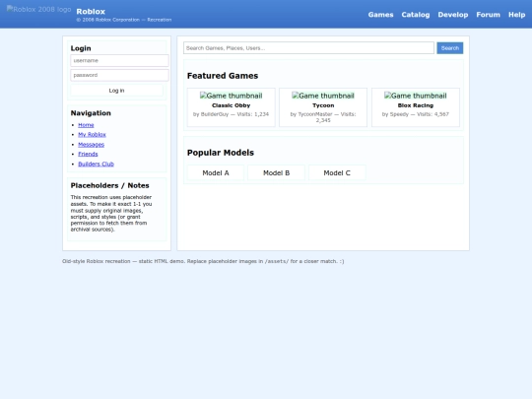Click the Log in button

point(116,91)
